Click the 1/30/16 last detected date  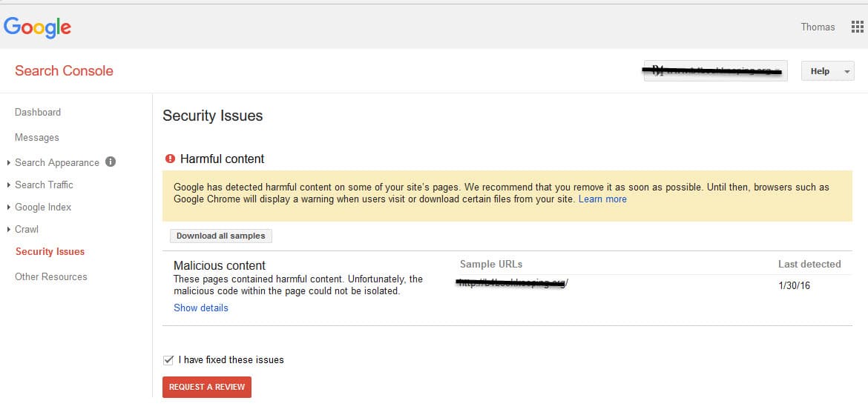[795, 287]
